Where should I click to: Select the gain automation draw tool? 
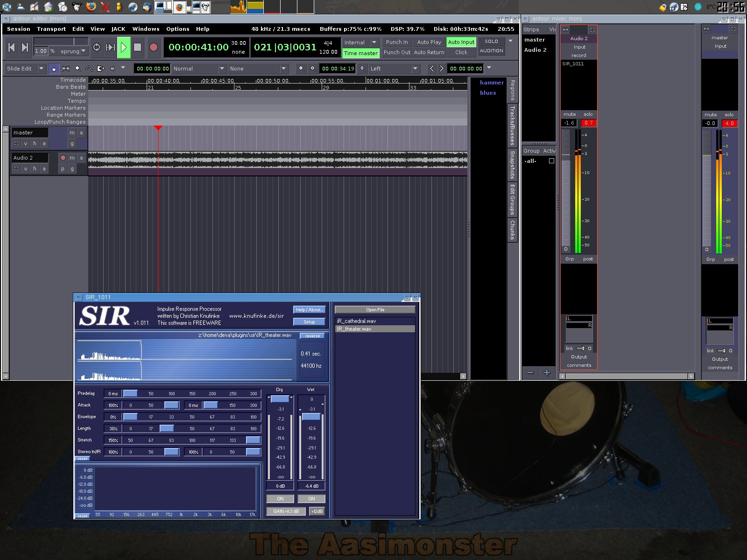(89, 69)
